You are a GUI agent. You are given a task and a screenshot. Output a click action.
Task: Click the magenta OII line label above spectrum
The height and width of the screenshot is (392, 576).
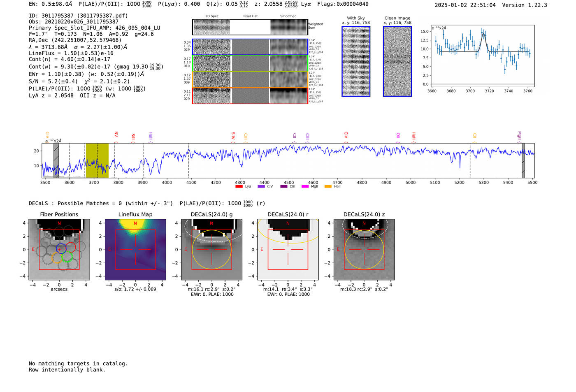[398, 136]
